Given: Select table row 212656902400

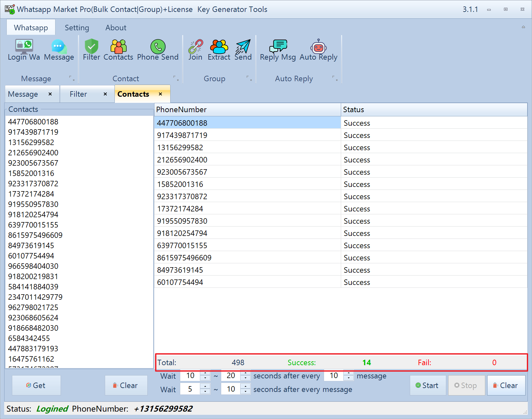Looking at the screenshot, I should [x=341, y=160].
